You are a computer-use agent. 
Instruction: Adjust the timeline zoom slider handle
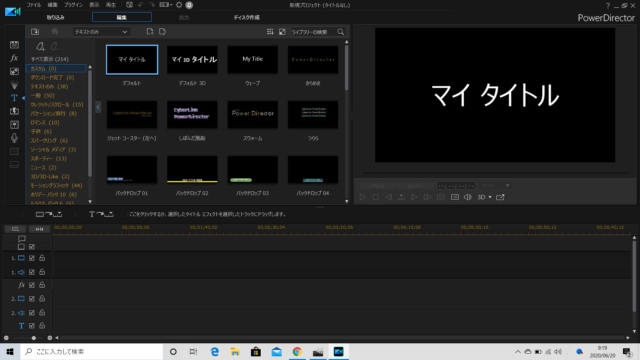[34, 338]
